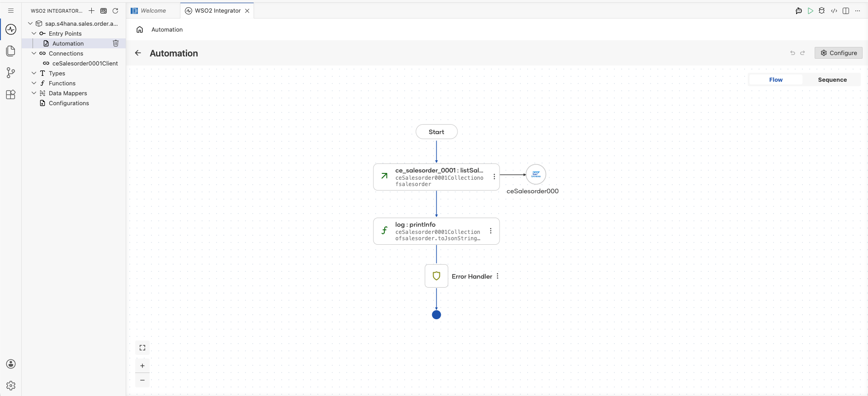Click the home icon in breadcrumb

(x=140, y=29)
